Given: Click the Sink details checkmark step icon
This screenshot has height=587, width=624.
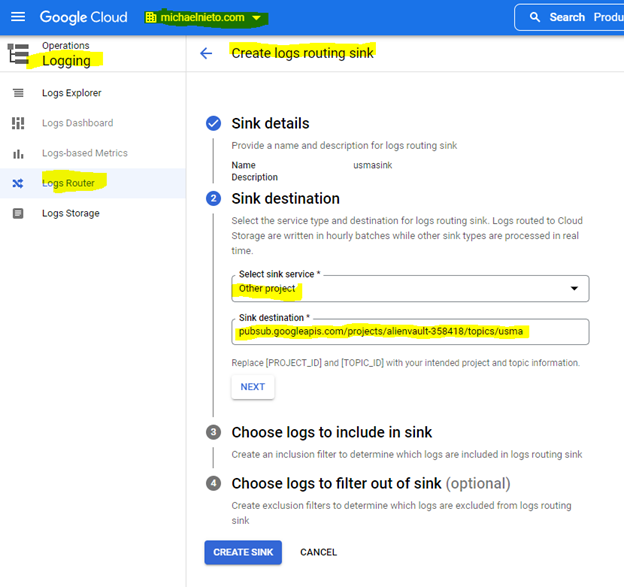Looking at the screenshot, I should pyautogui.click(x=213, y=123).
